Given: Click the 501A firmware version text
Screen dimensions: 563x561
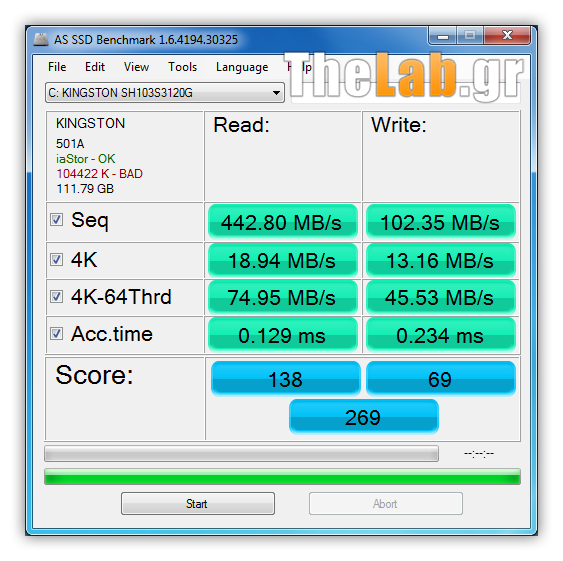Looking at the screenshot, I should [70, 144].
